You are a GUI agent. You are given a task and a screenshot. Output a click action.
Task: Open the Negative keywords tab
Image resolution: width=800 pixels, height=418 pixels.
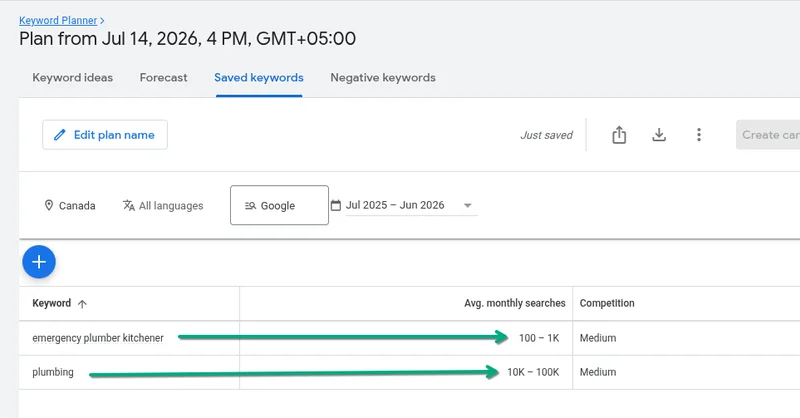(x=383, y=78)
